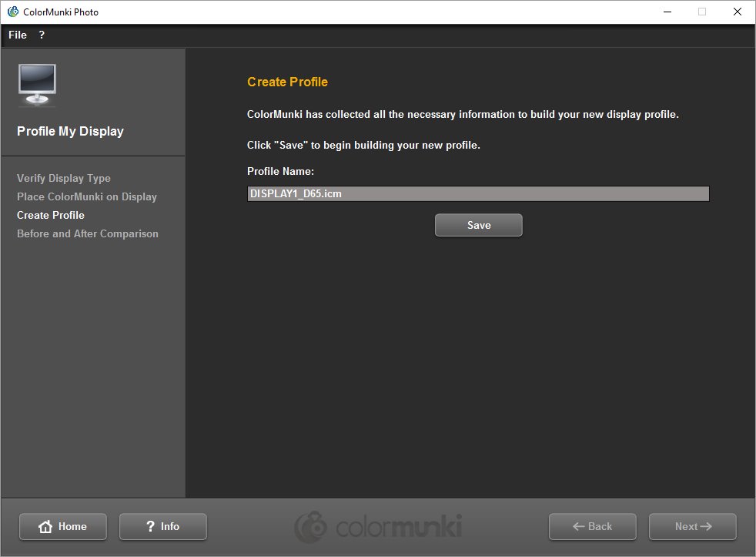
Task: Go to Place ColorMunki on Display step
Action: pos(87,196)
